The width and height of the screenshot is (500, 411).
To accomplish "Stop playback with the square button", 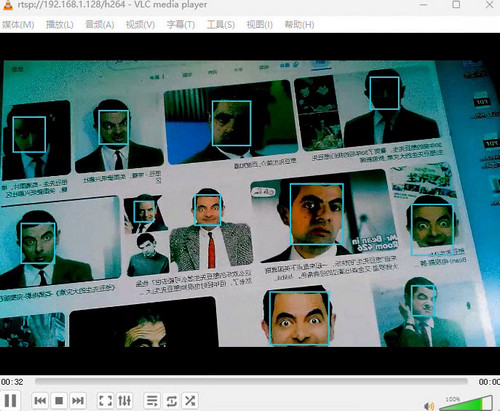I will click(x=59, y=400).
